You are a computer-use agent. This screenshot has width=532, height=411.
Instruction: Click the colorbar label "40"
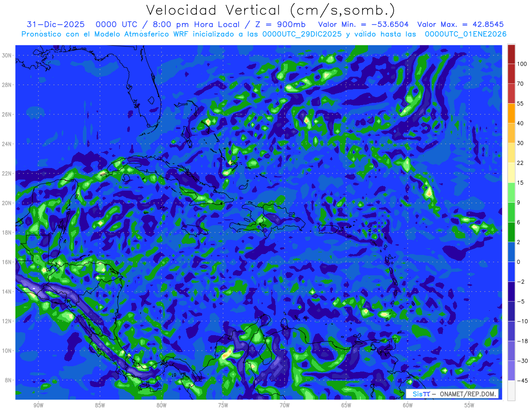coord(520,123)
